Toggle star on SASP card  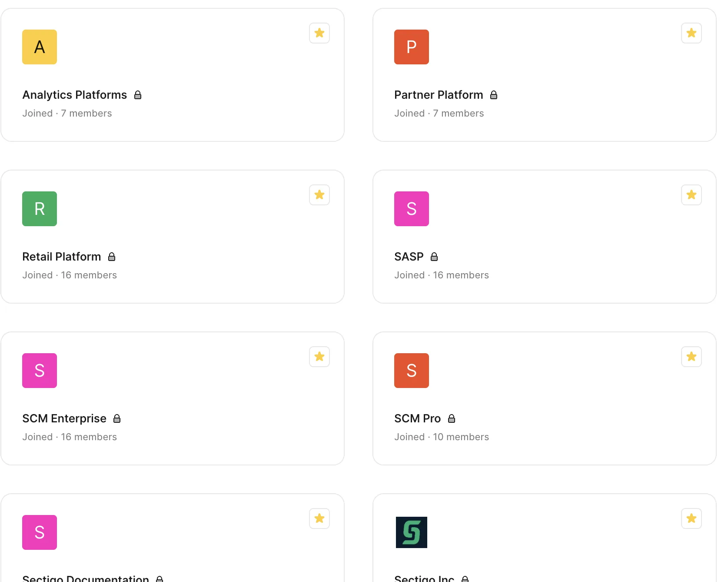point(691,195)
